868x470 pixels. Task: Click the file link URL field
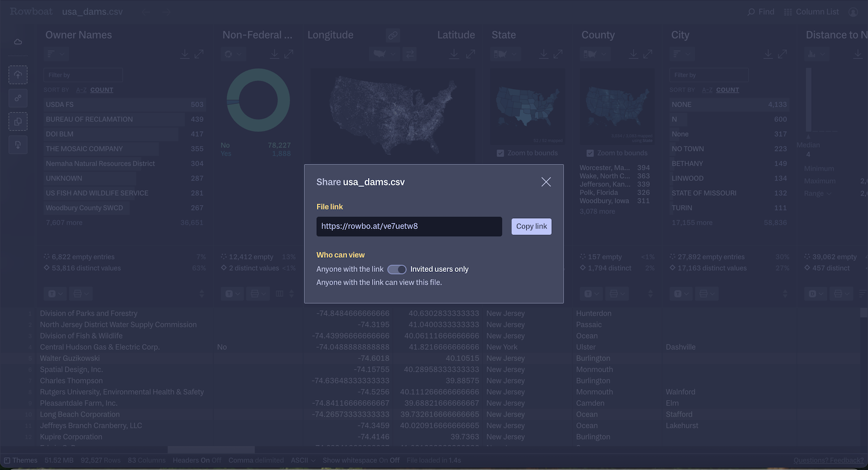point(409,226)
